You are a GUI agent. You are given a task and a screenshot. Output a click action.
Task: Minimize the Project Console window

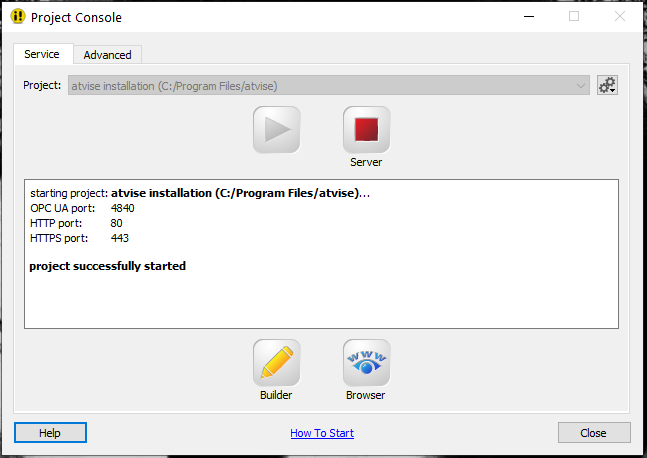point(529,17)
